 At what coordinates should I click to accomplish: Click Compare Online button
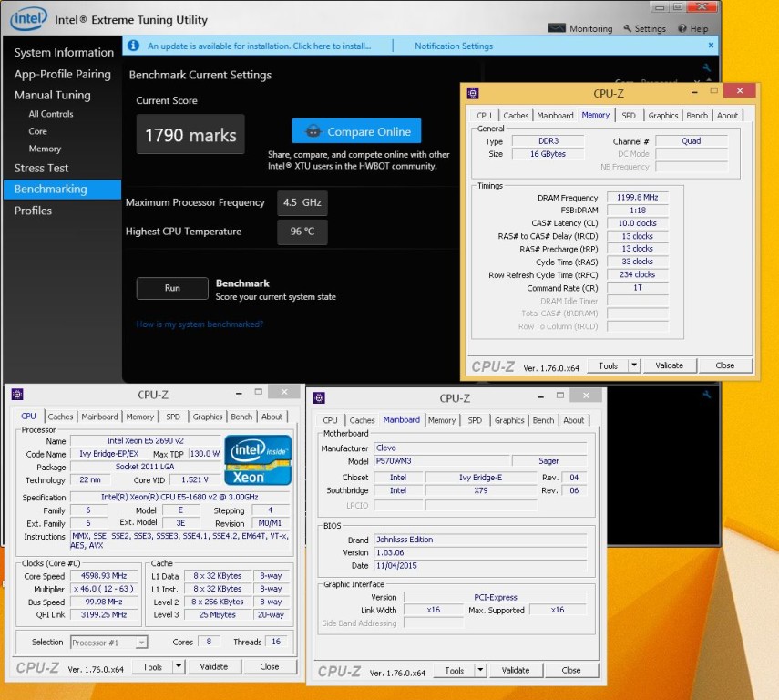[x=356, y=131]
